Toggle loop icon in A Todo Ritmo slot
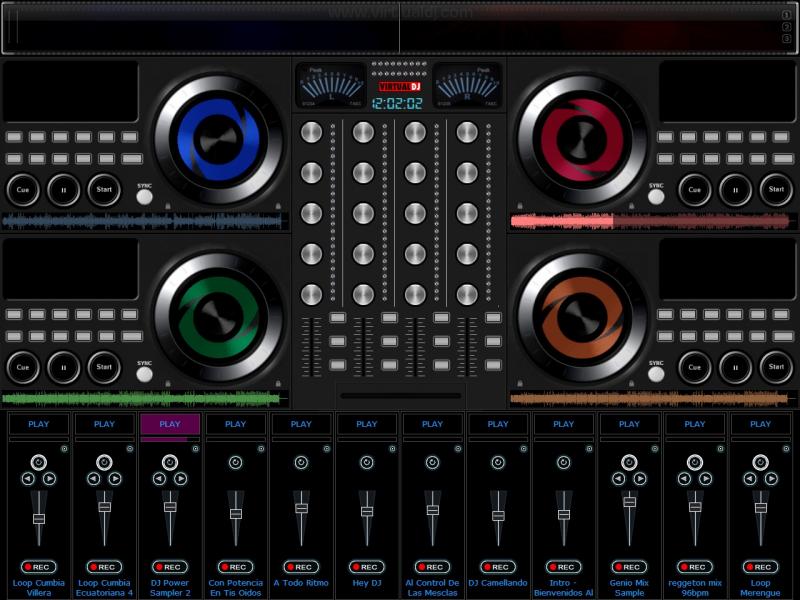 302,462
